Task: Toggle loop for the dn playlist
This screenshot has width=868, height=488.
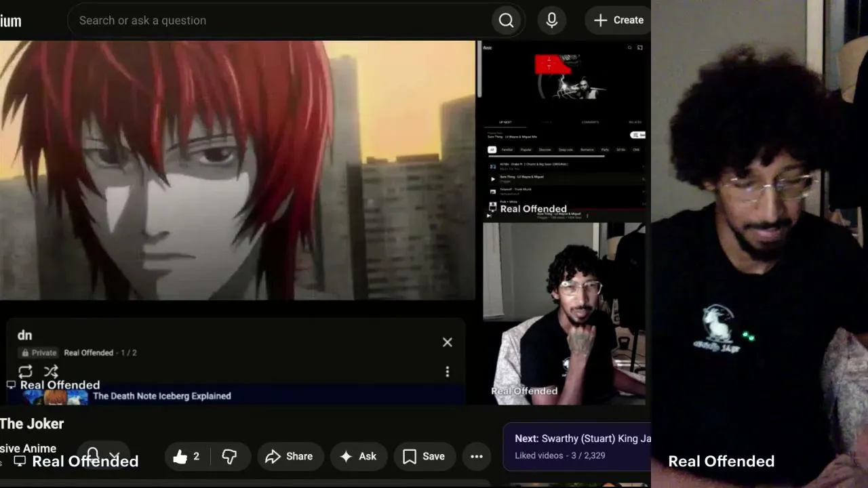Action: click(x=25, y=371)
